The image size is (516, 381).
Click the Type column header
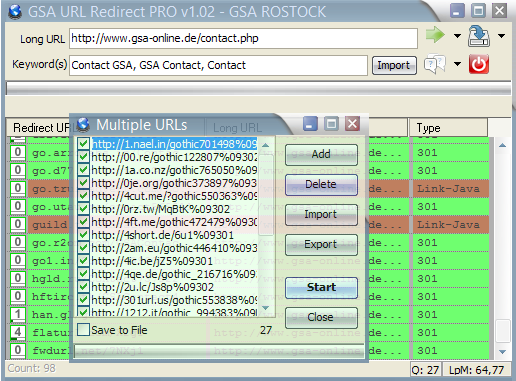pyautogui.click(x=448, y=128)
